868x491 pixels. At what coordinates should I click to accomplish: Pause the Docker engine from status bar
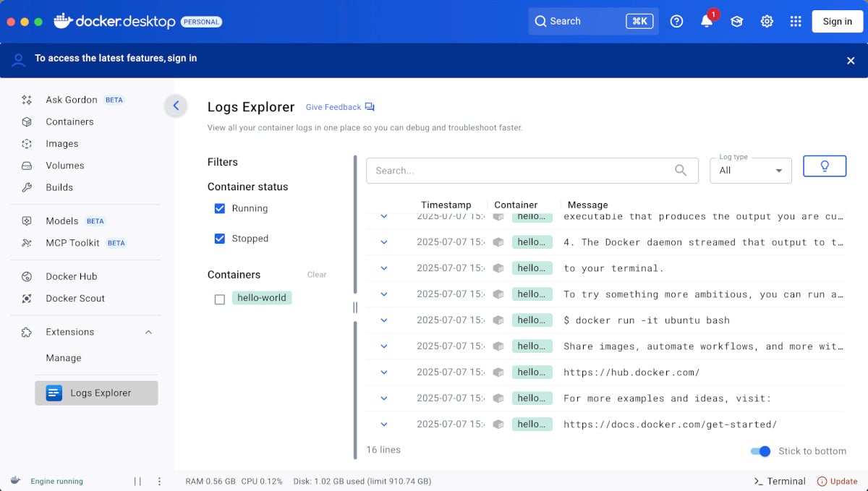[137, 481]
